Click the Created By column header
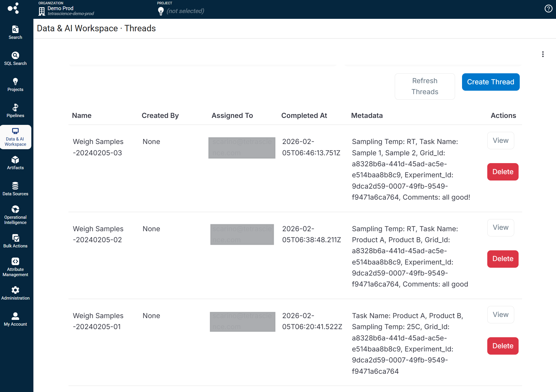This screenshot has width=556, height=392. point(160,116)
